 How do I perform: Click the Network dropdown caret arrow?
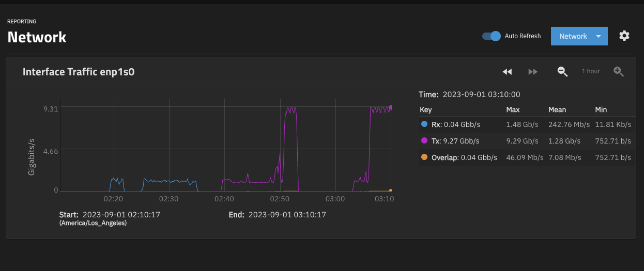tap(599, 37)
